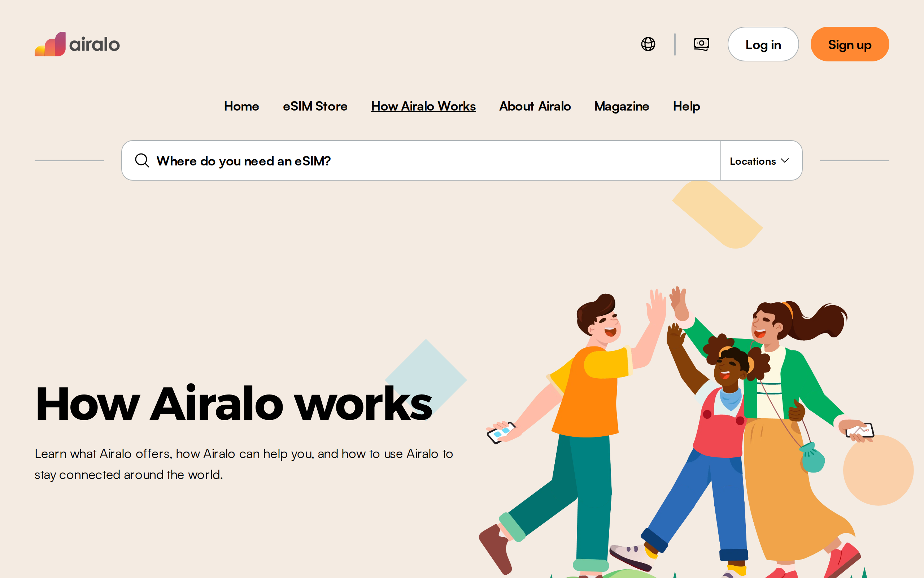Image resolution: width=924 pixels, height=578 pixels.
Task: Click the orange Sign up button
Action: [850, 44]
